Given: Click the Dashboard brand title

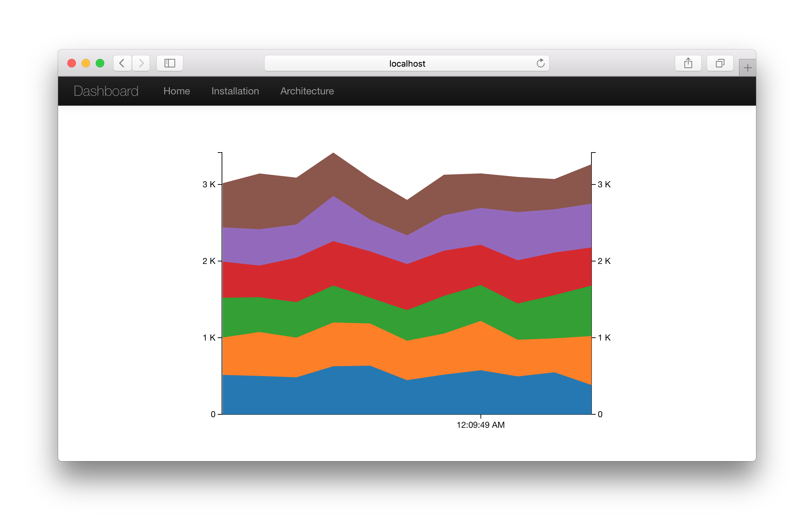Looking at the screenshot, I should tap(106, 91).
